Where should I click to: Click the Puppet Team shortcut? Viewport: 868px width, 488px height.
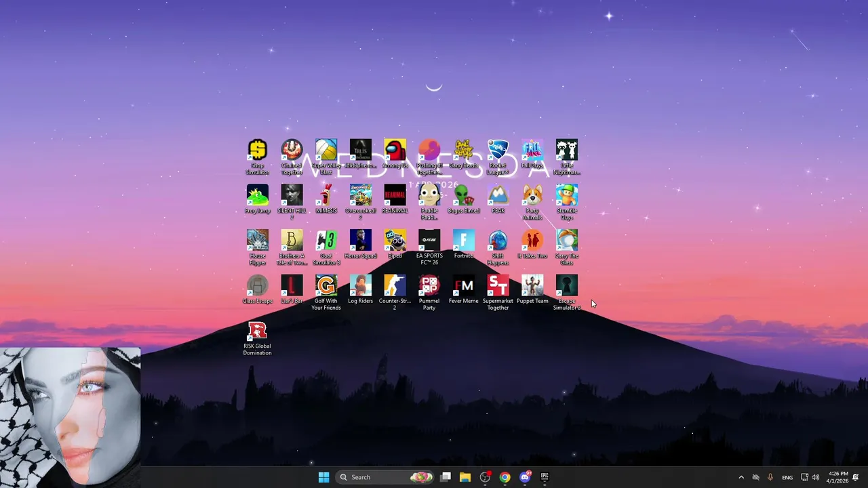click(532, 287)
